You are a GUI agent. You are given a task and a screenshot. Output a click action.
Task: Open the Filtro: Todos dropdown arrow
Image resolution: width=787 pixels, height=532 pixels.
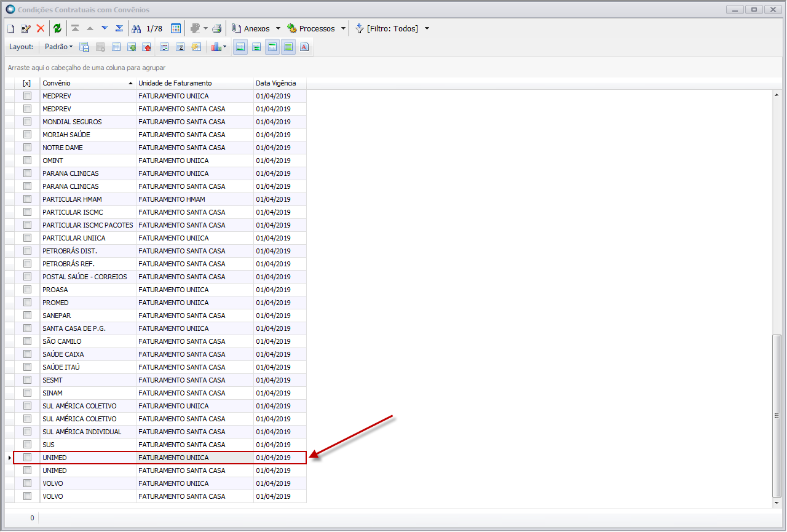click(427, 28)
